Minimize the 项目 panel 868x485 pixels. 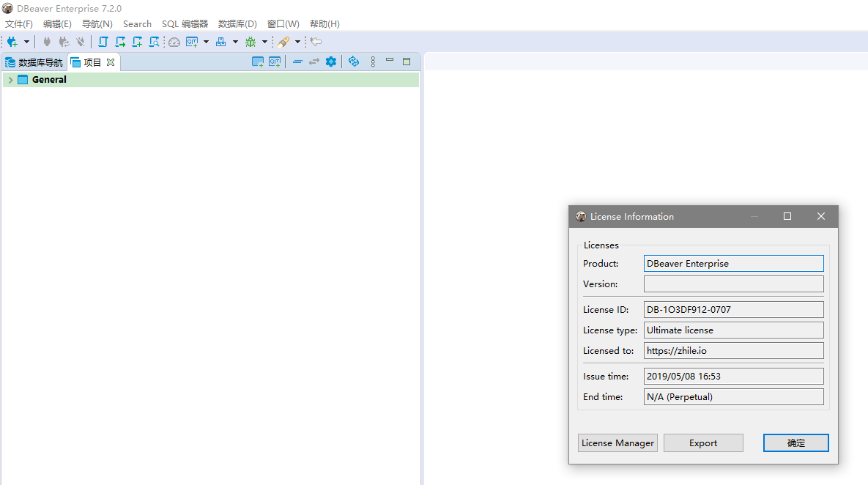(x=390, y=60)
